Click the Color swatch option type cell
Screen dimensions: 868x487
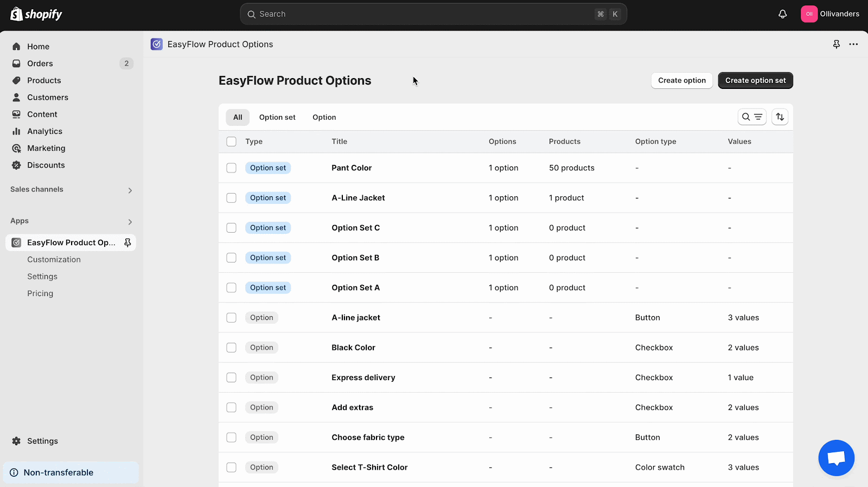point(660,467)
